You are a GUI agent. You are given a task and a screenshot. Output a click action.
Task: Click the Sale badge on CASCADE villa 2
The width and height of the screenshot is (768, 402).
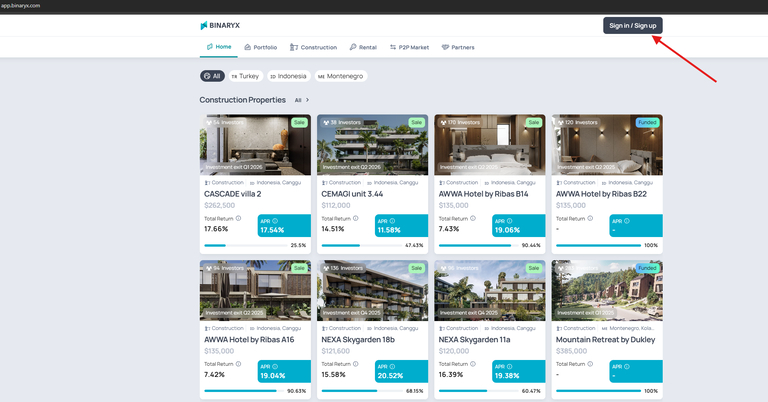click(x=299, y=122)
